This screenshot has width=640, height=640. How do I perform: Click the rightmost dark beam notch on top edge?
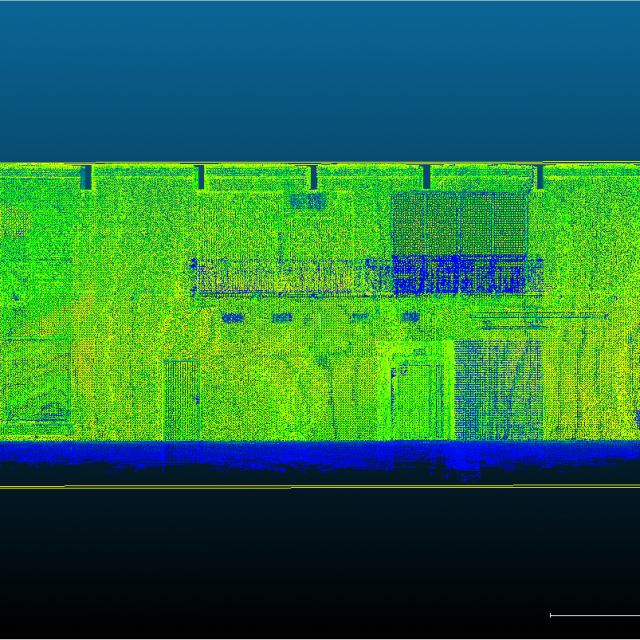539,177
